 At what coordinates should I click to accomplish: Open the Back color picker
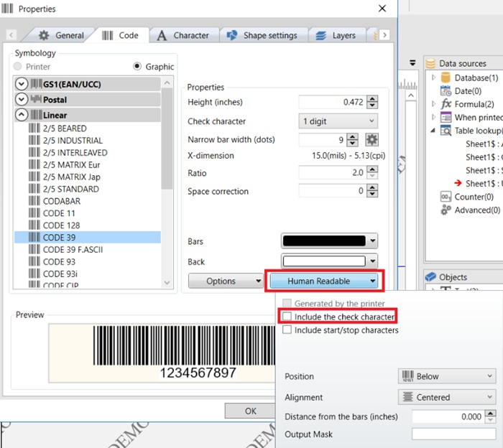pos(329,261)
